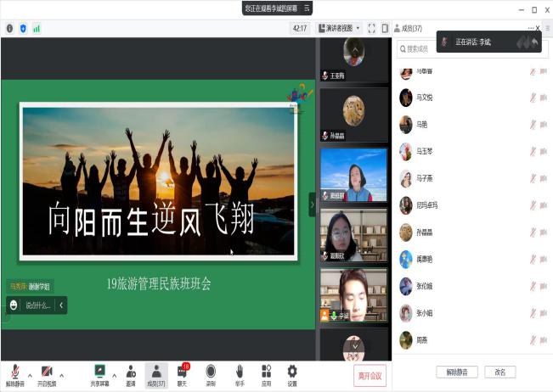The width and height of the screenshot is (553, 392).
Task: Enter fullscreen using the toolbar icon
Action: (372, 28)
